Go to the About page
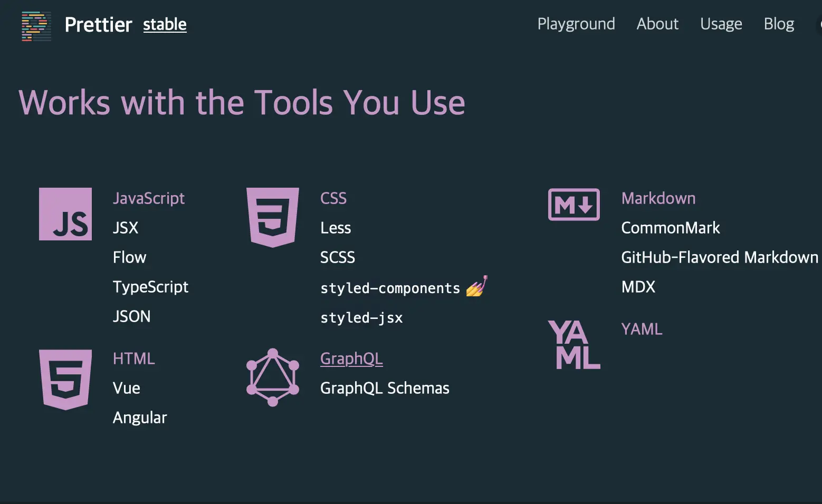The image size is (822, 504). tap(657, 24)
